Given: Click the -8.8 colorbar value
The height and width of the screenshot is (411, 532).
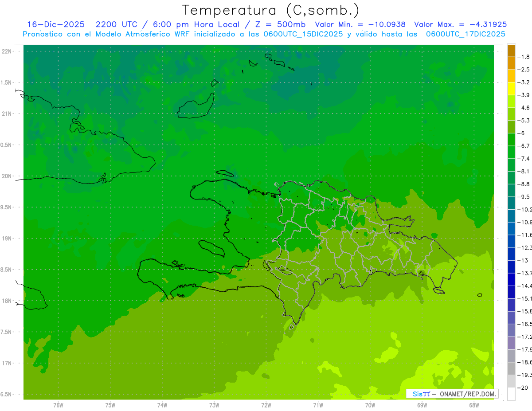Looking at the screenshot, I should click(x=524, y=184).
